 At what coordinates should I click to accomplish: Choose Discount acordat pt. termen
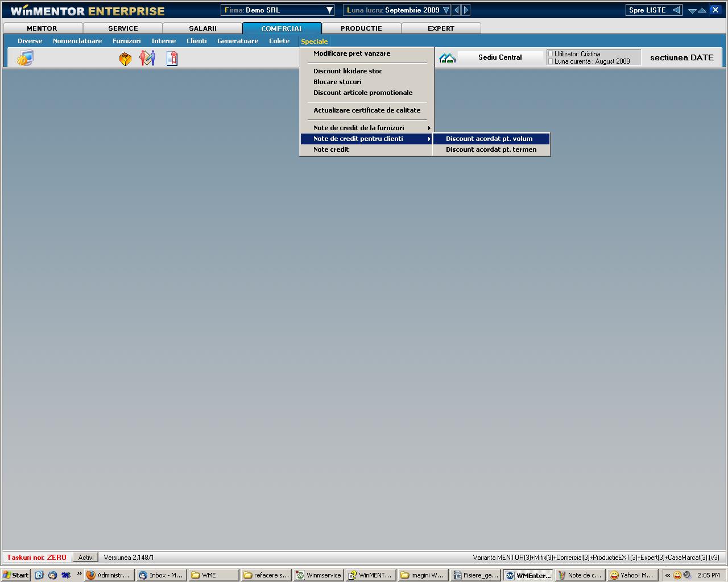coord(491,149)
